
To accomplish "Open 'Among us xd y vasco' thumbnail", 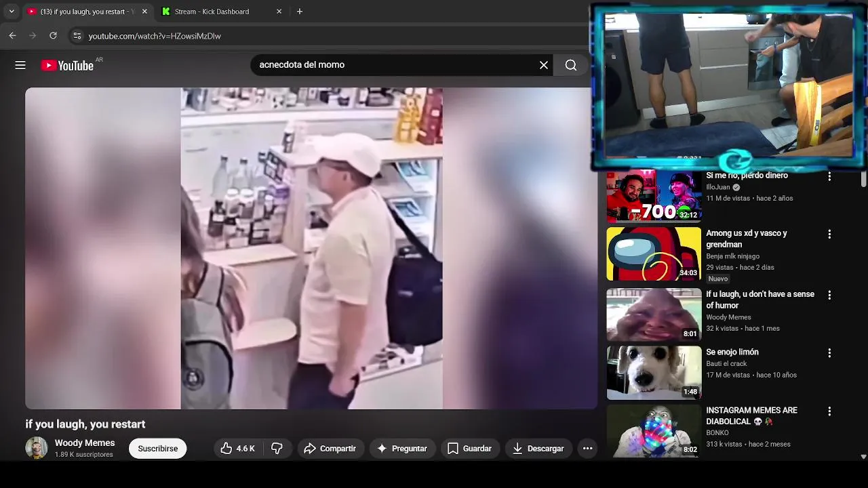I will [654, 253].
